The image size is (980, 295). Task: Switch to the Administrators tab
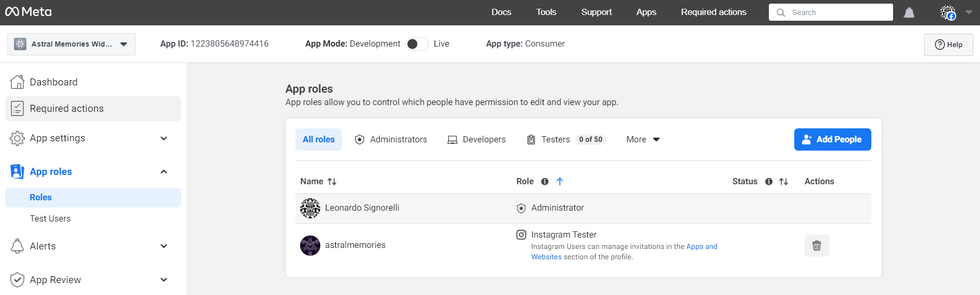click(391, 140)
